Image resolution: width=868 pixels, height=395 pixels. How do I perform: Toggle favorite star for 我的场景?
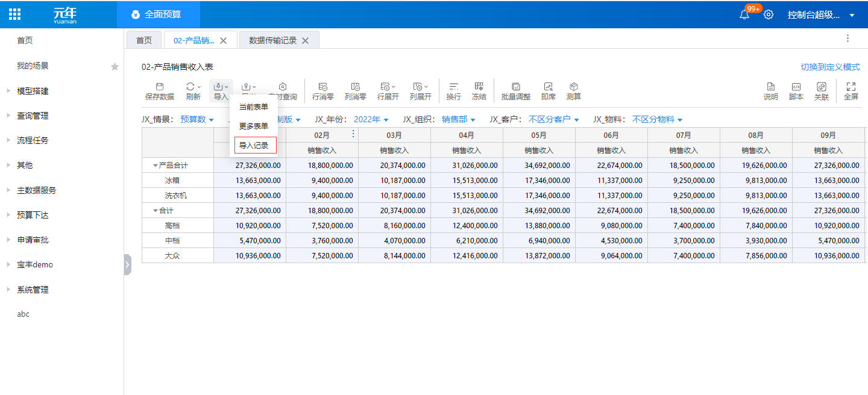coord(115,66)
